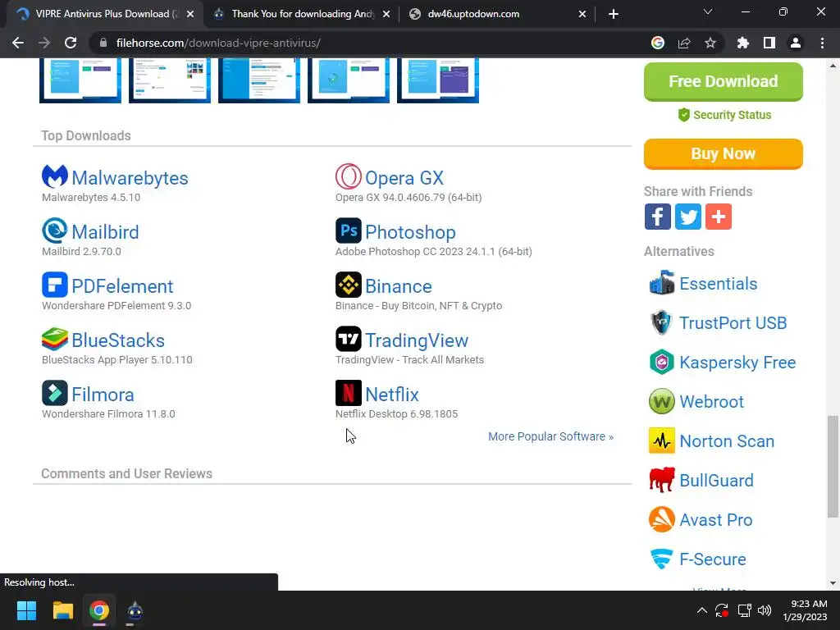The width and height of the screenshot is (840, 630).
Task: Share on Twitter icon
Action: [x=688, y=217]
